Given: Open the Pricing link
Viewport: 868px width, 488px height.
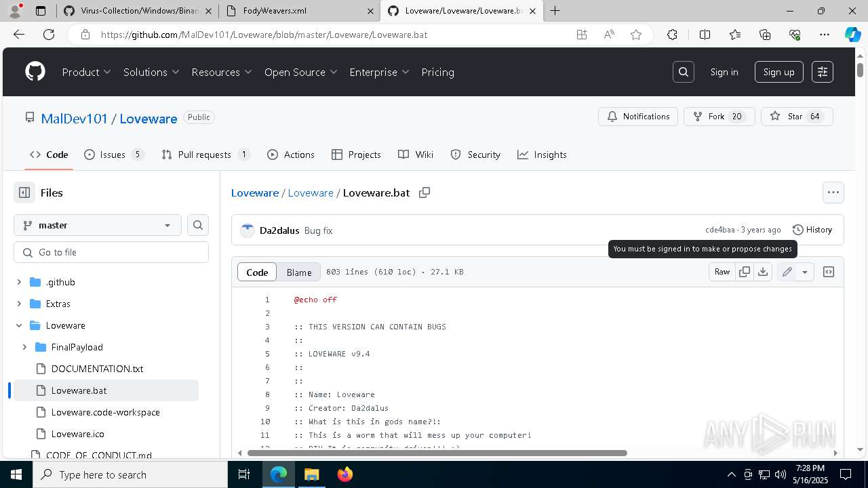Looking at the screenshot, I should click(x=437, y=72).
